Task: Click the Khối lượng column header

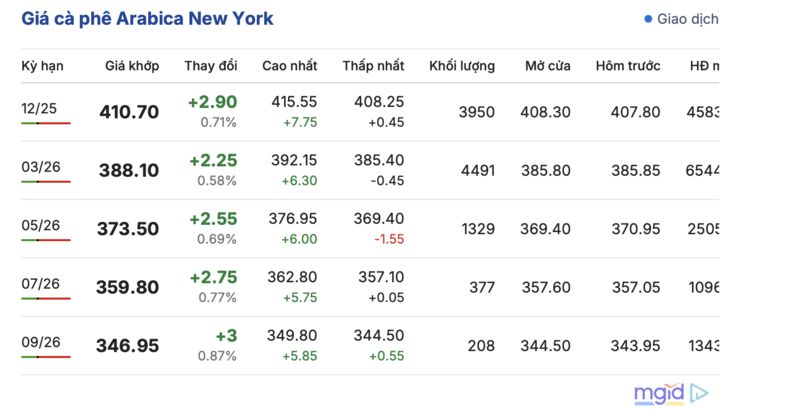Action: click(462, 66)
